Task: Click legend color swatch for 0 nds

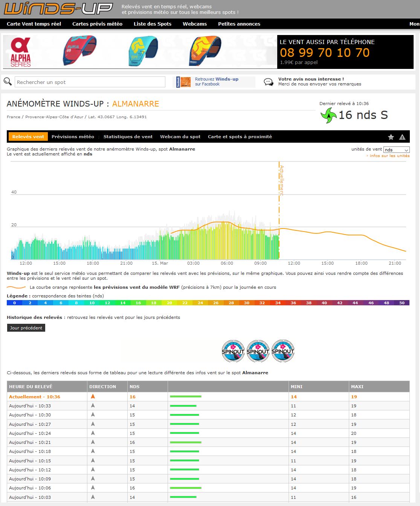Action: click(15, 303)
